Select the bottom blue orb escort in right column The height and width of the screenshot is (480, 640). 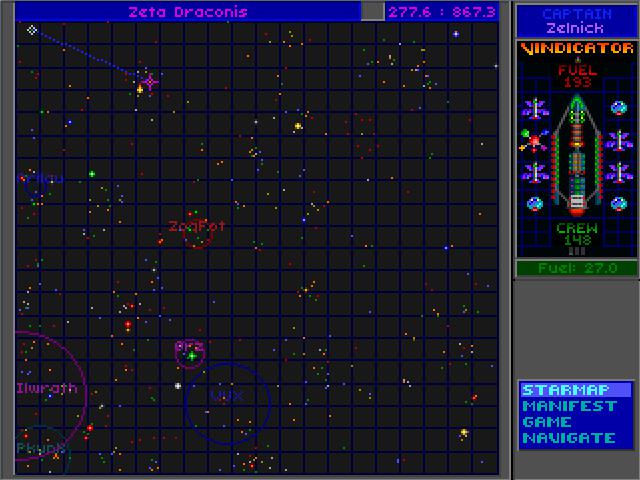(x=619, y=203)
